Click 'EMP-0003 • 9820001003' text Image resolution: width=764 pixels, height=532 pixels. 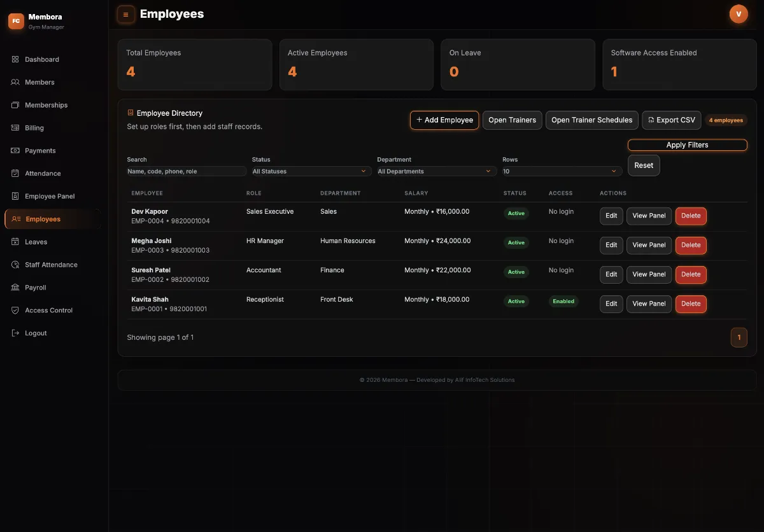pyautogui.click(x=171, y=250)
